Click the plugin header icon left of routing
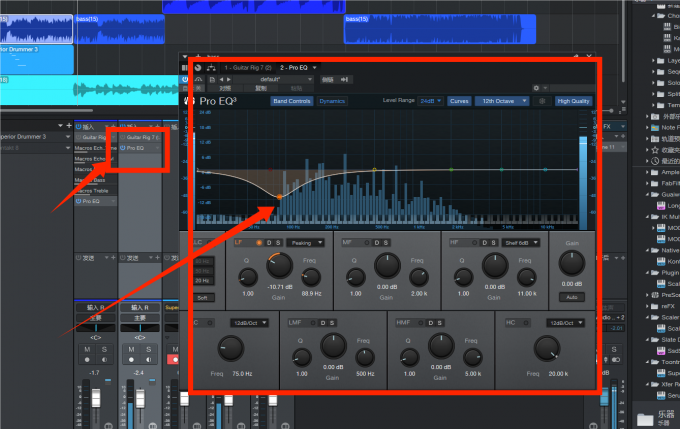680x429 pixels. click(198, 68)
